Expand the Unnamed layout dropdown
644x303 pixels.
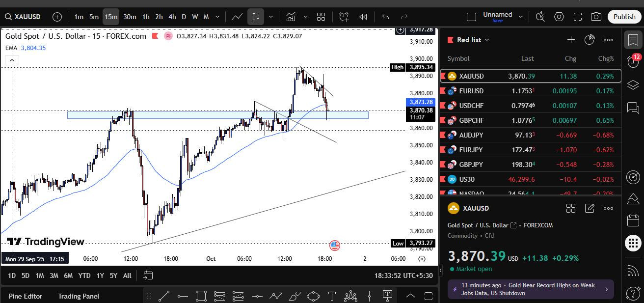point(521,17)
